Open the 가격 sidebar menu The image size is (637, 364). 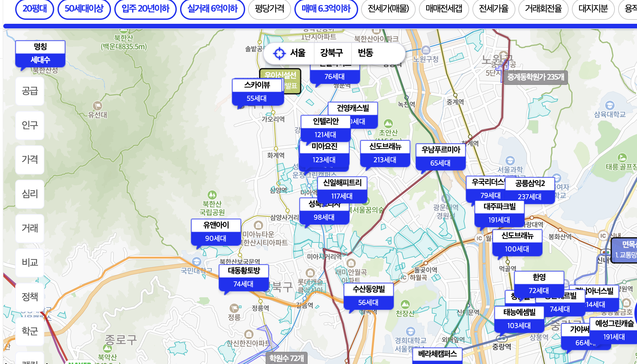(30, 160)
